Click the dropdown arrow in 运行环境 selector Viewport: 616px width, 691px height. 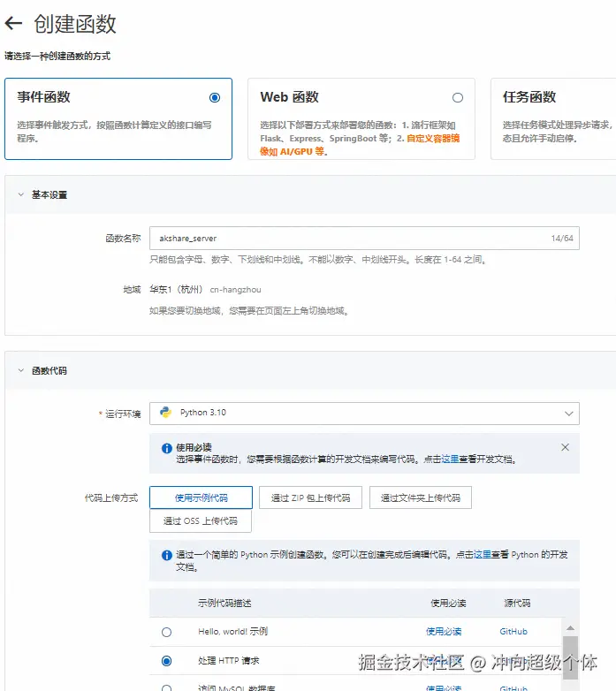tap(569, 414)
